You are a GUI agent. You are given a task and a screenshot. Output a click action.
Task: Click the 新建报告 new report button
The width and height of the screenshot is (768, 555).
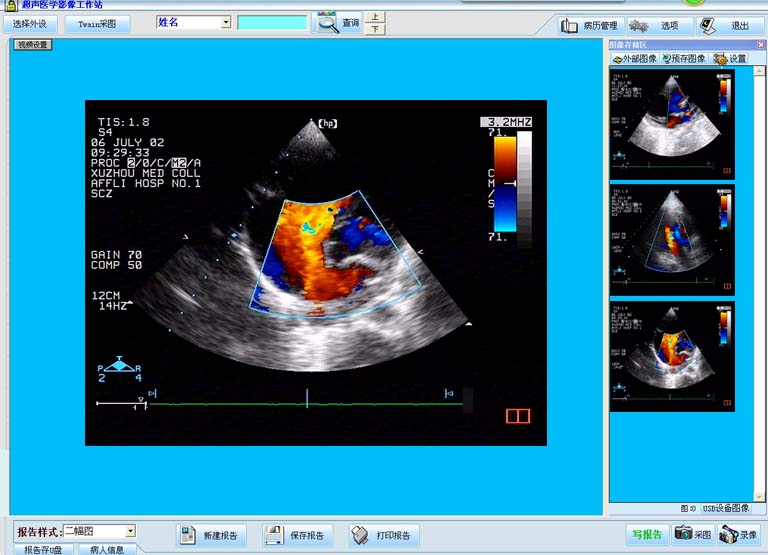pyautogui.click(x=211, y=535)
